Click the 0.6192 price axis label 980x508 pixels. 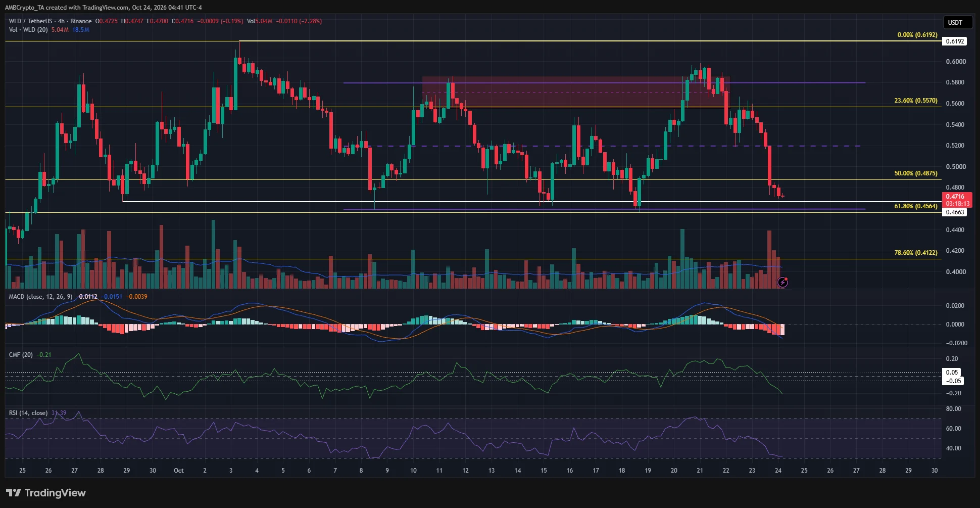[x=955, y=41]
